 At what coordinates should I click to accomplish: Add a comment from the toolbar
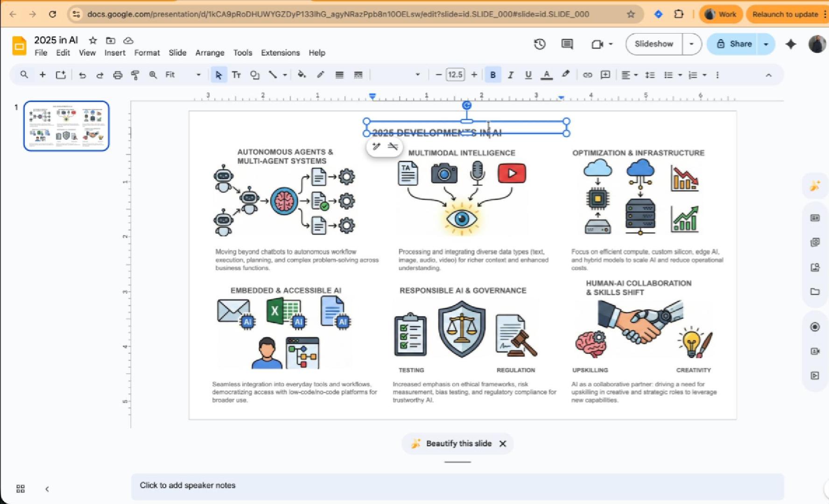[605, 75]
